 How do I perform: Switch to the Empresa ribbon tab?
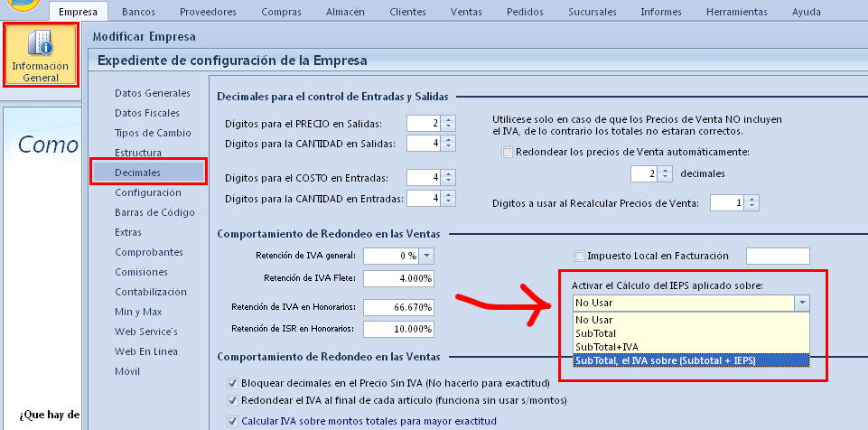click(x=78, y=12)
